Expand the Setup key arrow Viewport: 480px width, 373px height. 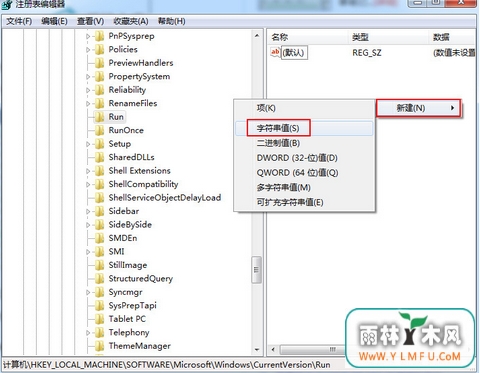click(88, 144)
